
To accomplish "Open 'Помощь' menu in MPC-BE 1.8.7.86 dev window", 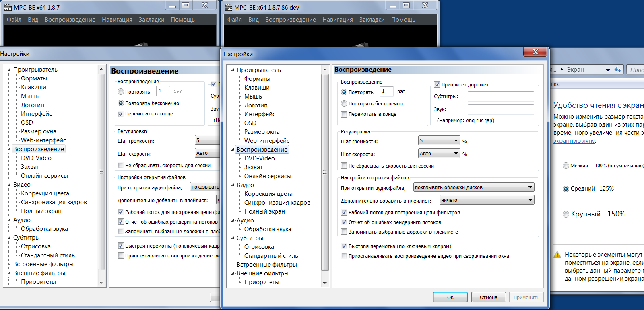I will [x=403, y=20].
